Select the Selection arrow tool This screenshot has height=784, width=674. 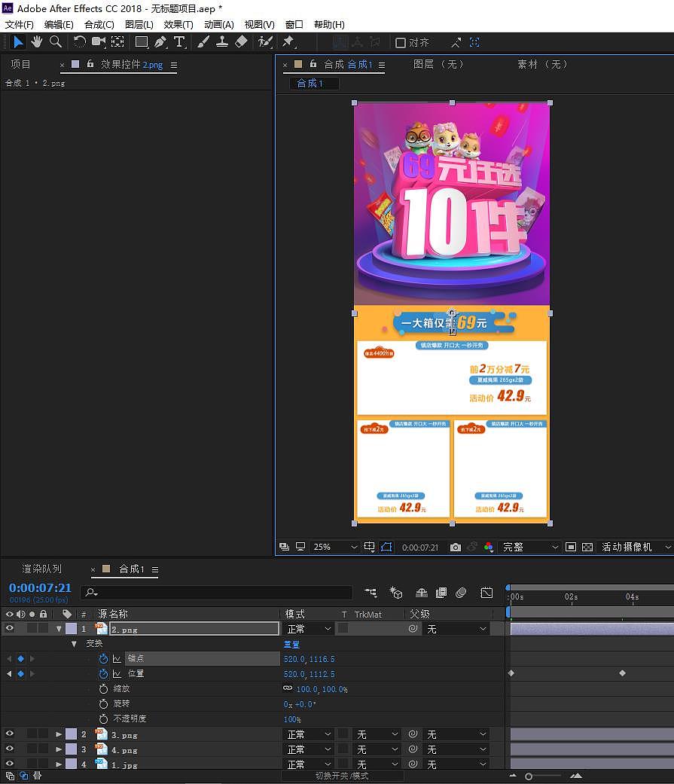[x=18, y=42]
